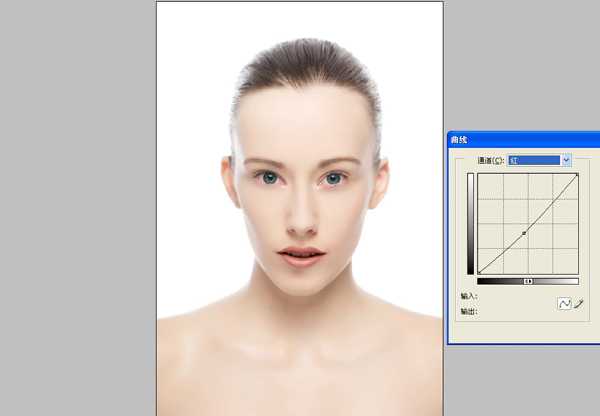Image resolution: width=600 pixels, height=416 pixels.
Task: Click the double-arrow toggle on horizontal gradient bar
Action: (528, 281)
